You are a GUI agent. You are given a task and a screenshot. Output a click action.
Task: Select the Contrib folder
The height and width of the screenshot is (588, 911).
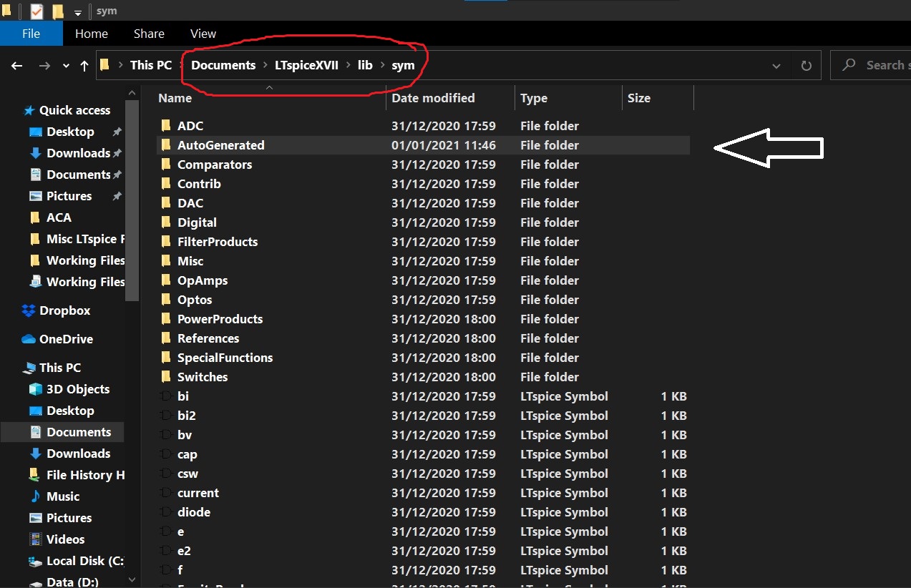422,184
